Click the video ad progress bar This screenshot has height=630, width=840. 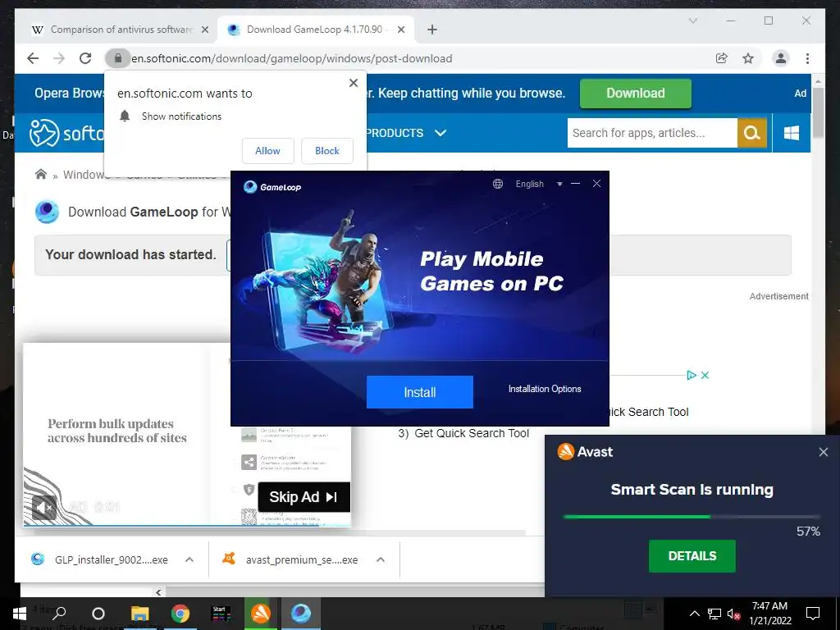(187, 525)
